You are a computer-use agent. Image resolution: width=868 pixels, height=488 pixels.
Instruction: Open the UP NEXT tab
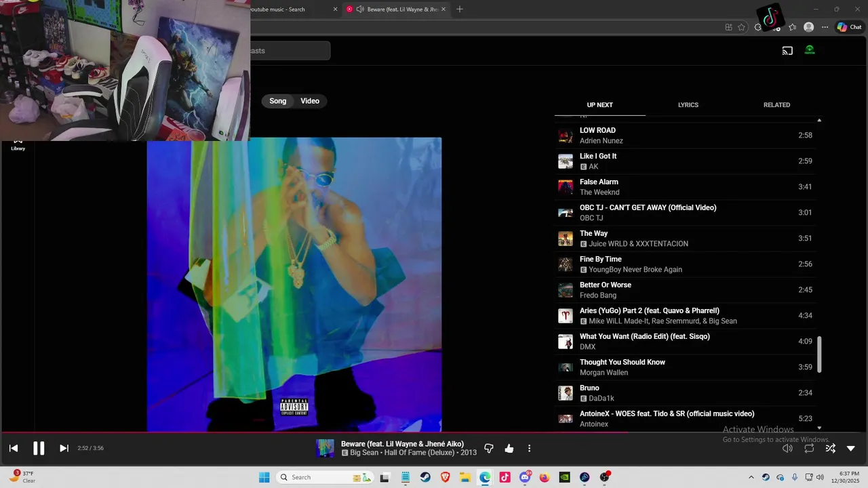[x=599, y=105]
